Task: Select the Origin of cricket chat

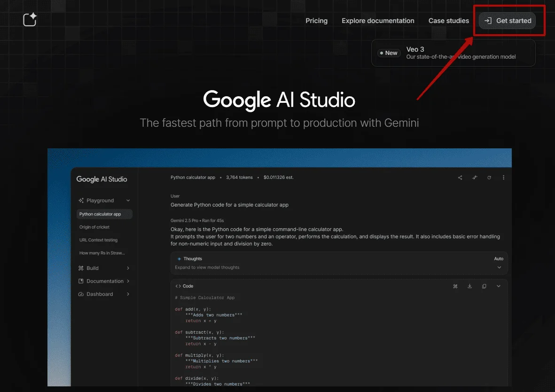Action: 94,227
